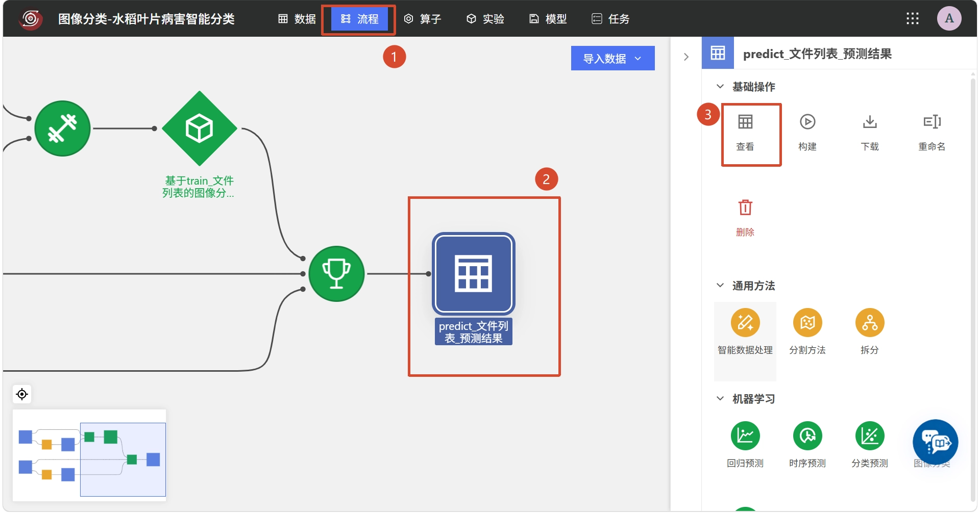Collapse the right panel with the chevron
980x514 pixels.
coord(686,57)
